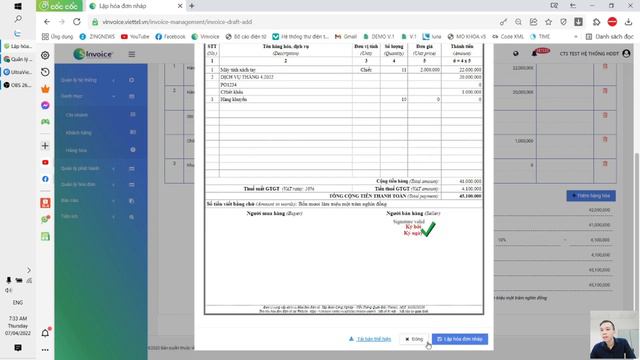The width and height of the screenshot is (640, 360).
Task: Toggle the Invoice hamburger menu
Action: (132, 54)
